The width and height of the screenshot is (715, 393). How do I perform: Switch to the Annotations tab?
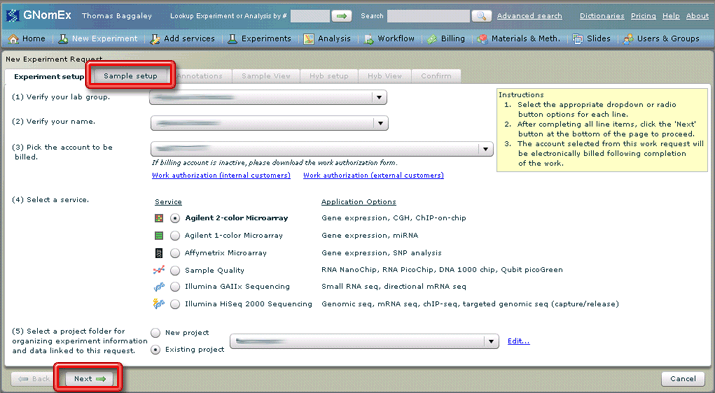[200, 76]
